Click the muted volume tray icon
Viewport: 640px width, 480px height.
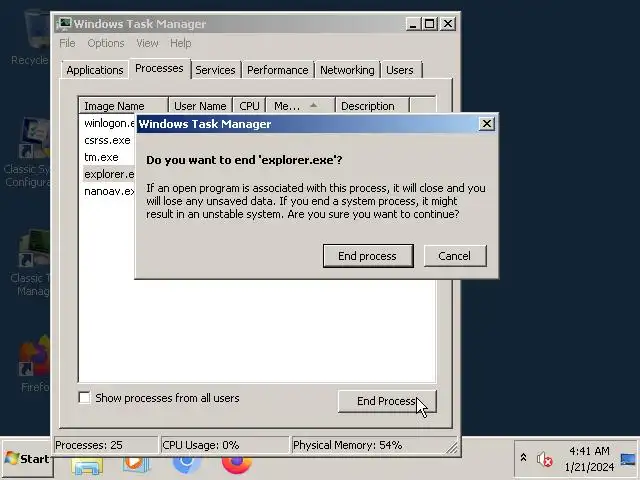pos(544,460)
